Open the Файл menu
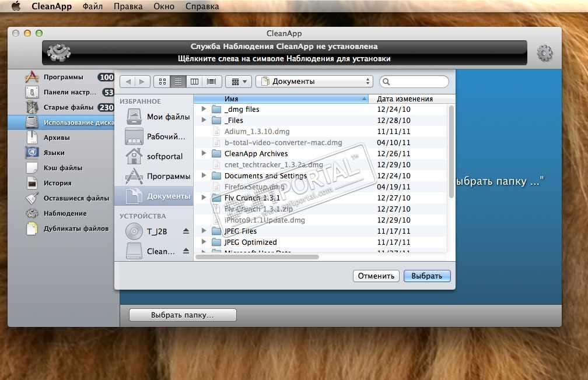 coord(93,6)
